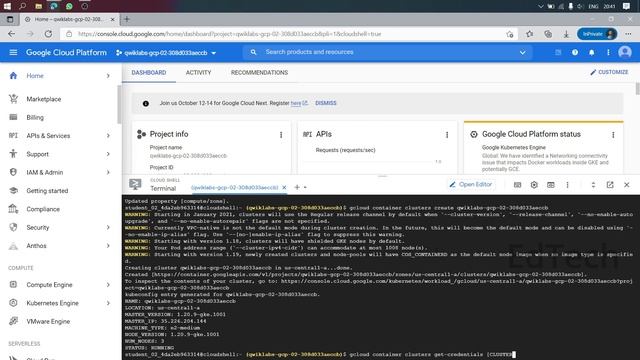Screen dimensions: 640x360
Task: Add a new Cloud Shell terminal tab
Action: (x=297, y=187)
